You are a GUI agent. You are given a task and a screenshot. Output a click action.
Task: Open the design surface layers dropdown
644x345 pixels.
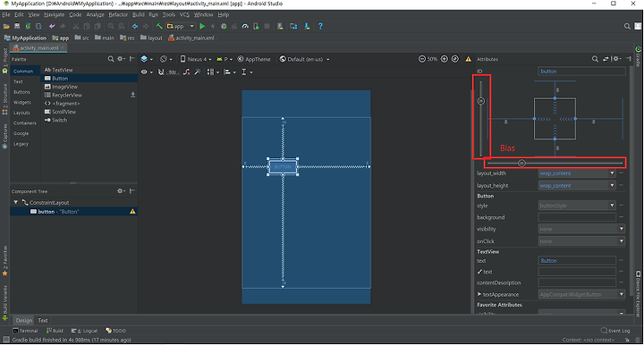tap(147, 59)
